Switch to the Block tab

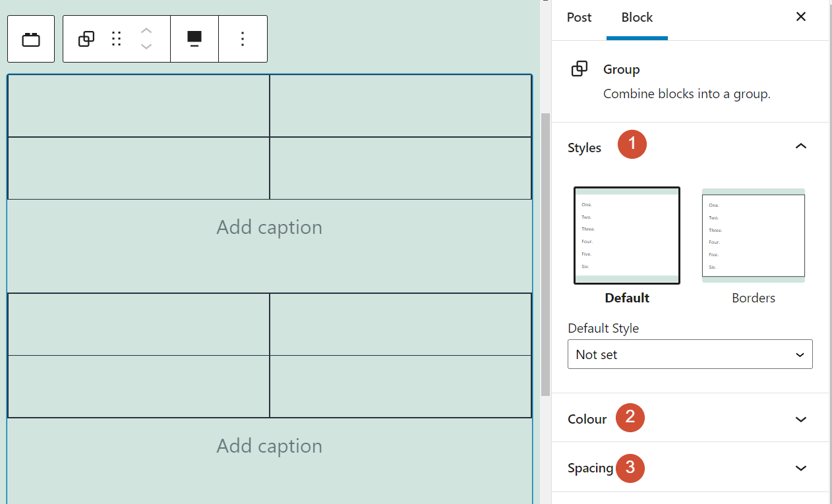[x=636, y=18]
